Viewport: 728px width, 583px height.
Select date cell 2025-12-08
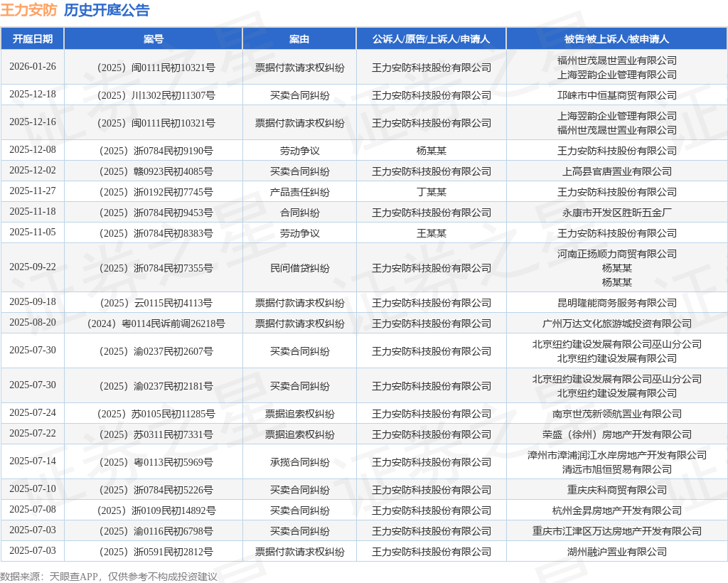[33, 149]
